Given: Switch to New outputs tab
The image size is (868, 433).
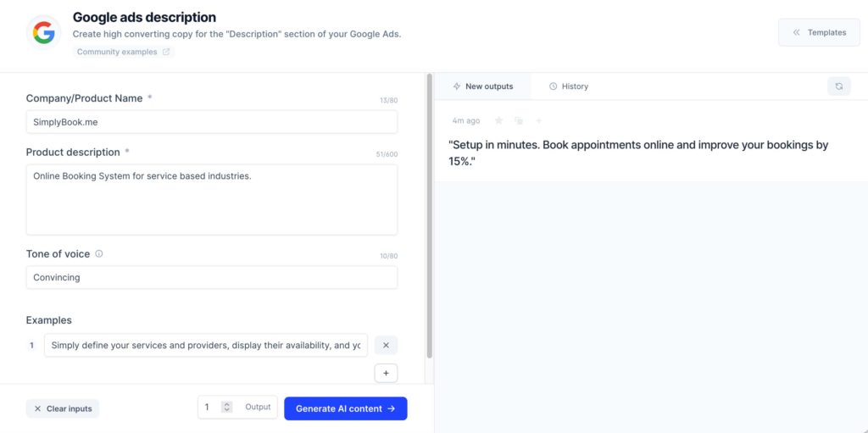Looking at the screenshot, I should [x=482, y=86].
